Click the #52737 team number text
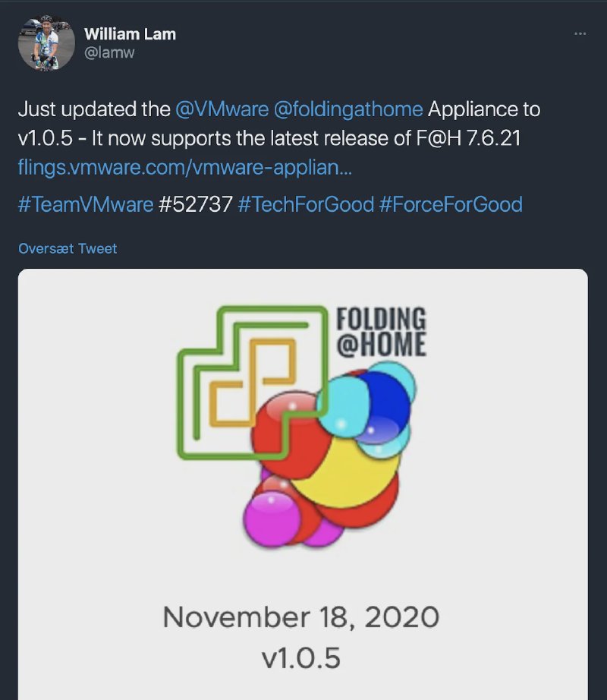The height and width of the screenshot is (700, 607). tap(195, 204)
